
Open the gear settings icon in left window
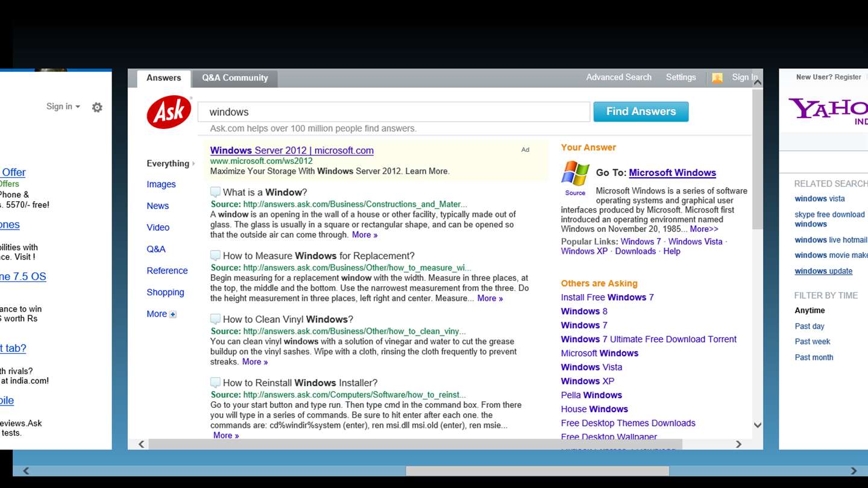coord(97,107)
